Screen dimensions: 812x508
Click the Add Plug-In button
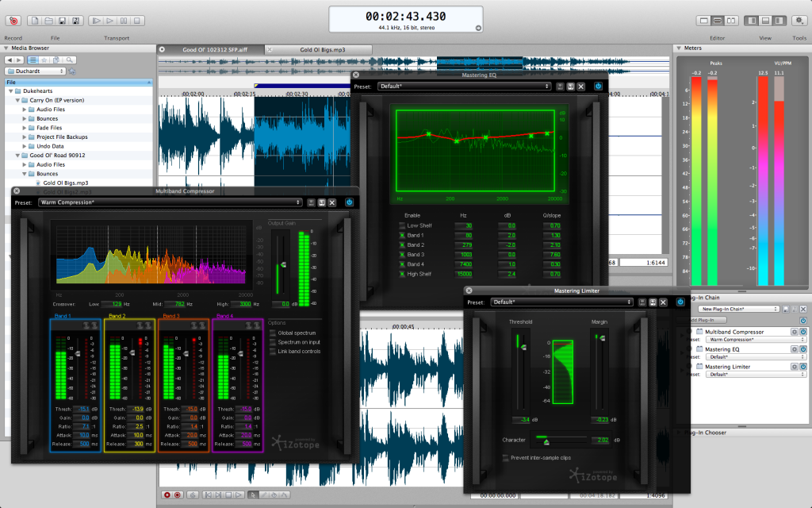[x=703, y=321]
